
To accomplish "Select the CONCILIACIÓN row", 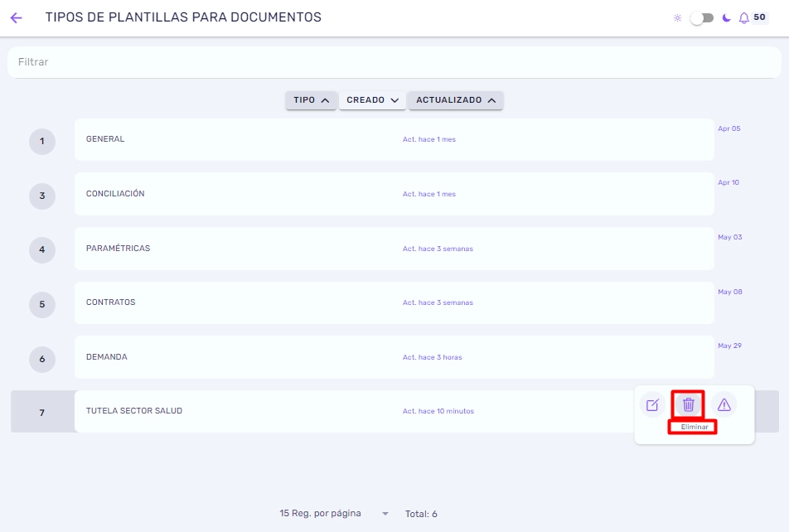I will pyautogui.click(x=394, y=194).
